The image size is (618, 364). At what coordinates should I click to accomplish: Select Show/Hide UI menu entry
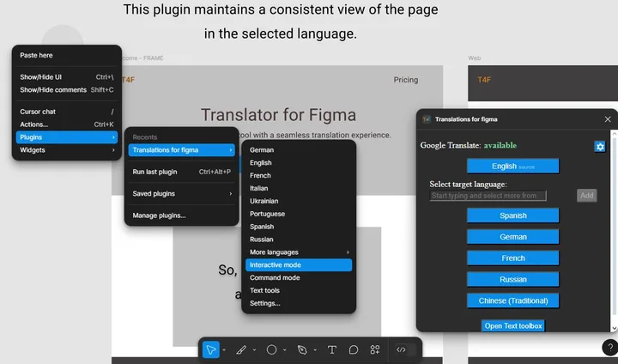pos(67,77)
